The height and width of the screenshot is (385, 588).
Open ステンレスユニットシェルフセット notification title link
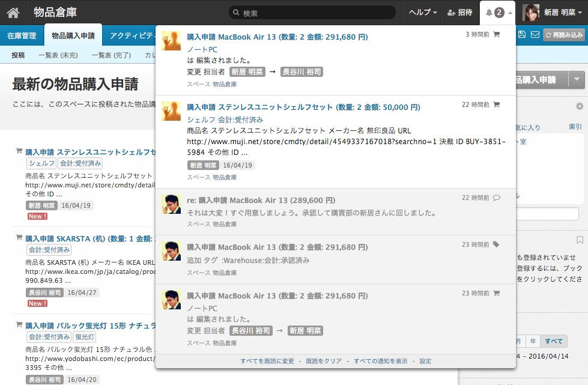point(303,108)
